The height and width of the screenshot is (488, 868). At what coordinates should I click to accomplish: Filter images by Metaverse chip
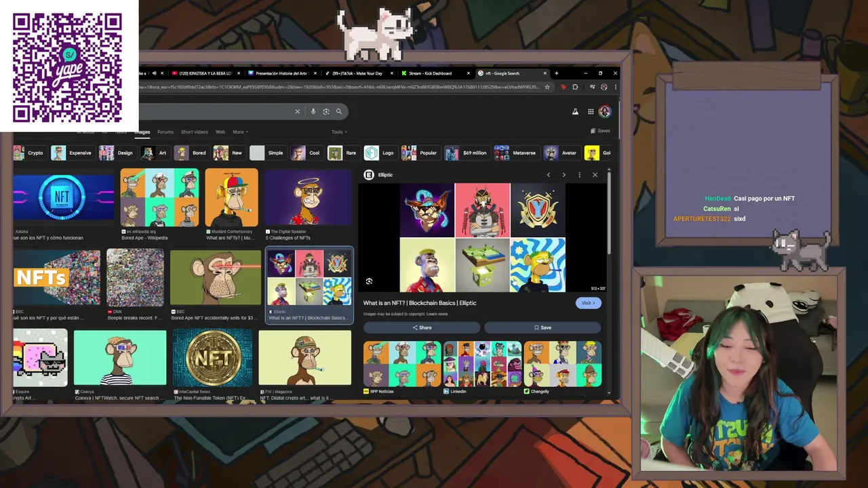pyautogui.click(x=516, y=153)
